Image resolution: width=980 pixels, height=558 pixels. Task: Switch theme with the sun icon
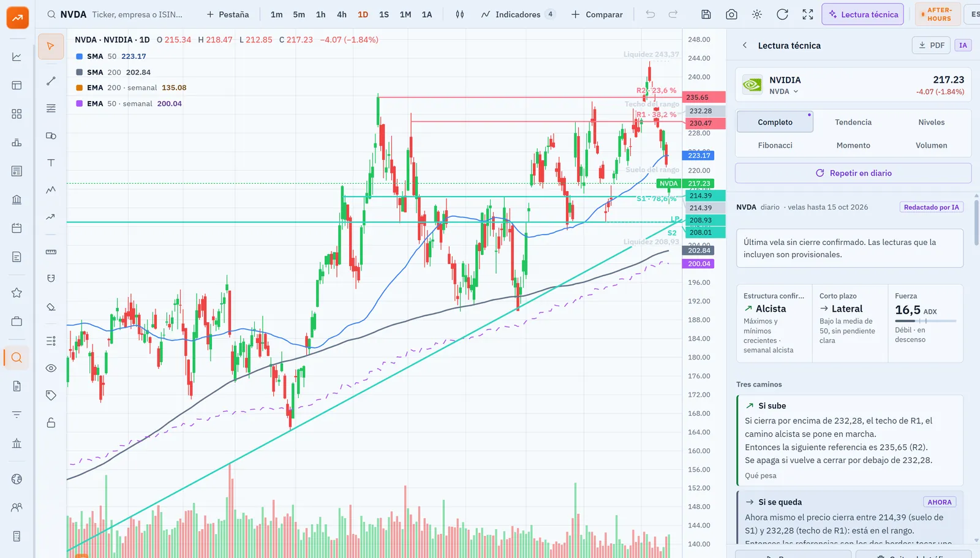[x=757, y=14]
